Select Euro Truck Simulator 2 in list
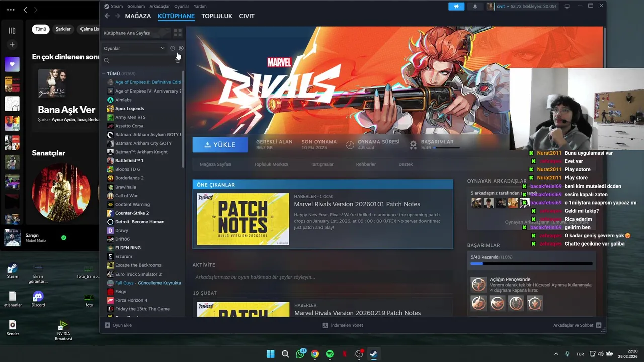This screenshot has width=644, height=362. pyautogui.click(x=138, y=274)
